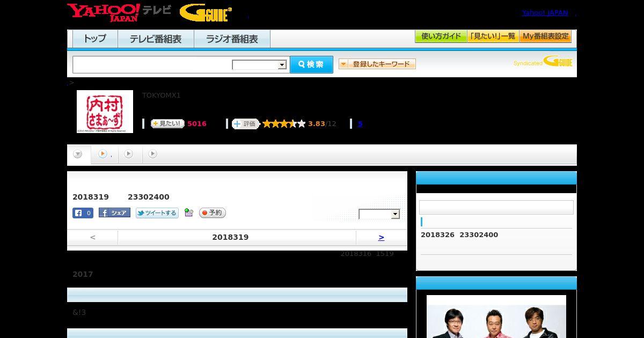Select the third tab with the gray arrow
Viewport: 644px width, 338px height.
[129, 154]
